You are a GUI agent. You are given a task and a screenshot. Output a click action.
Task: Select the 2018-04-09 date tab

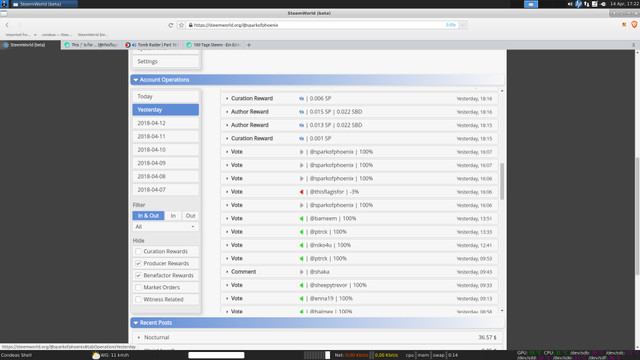165,163
